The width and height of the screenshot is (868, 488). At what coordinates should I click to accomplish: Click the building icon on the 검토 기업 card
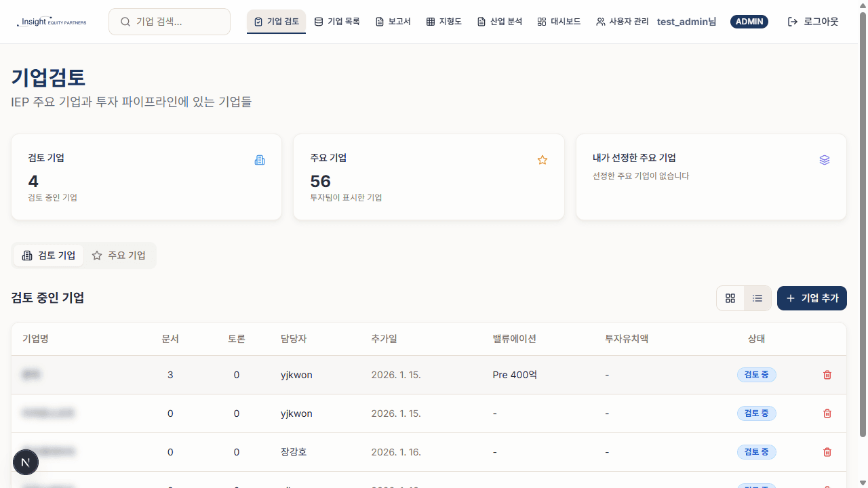[260, 160]
